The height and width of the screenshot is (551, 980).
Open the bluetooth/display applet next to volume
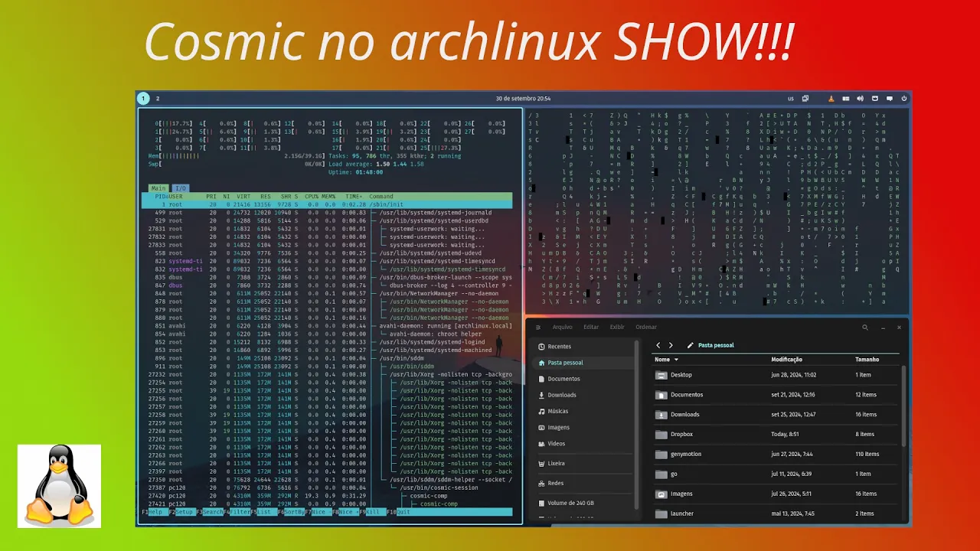coord(875,99)
